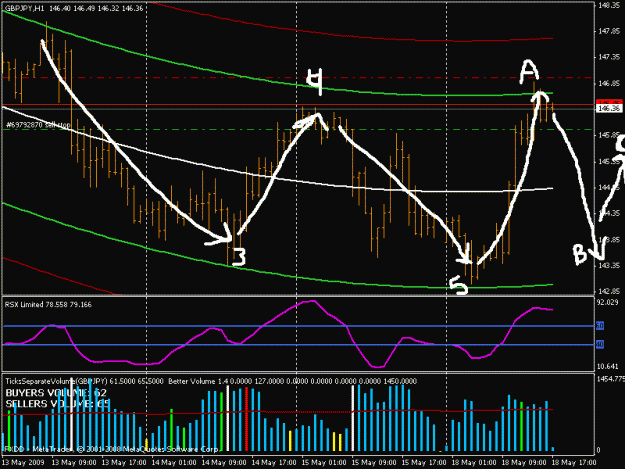625x469 pixels.
Task: Click the '18 May 01:00' time label
Action: [x=474, y=463]
